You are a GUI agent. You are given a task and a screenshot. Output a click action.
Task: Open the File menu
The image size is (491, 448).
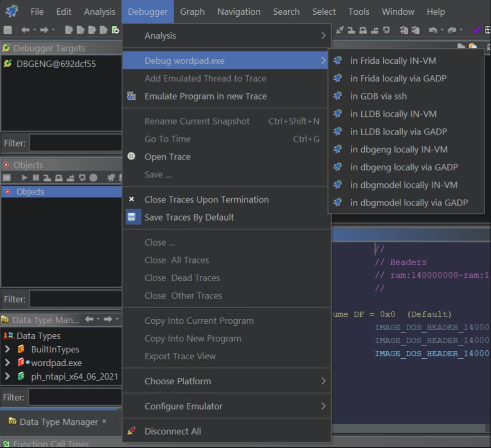(37, 11)
